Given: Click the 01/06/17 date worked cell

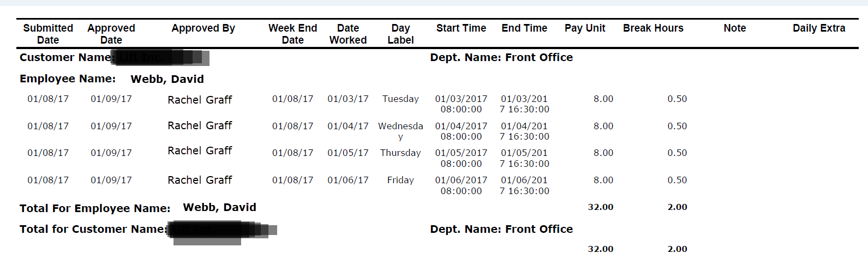Looking at the screenshot, I should pyautogui.click(x=348, y=180).
